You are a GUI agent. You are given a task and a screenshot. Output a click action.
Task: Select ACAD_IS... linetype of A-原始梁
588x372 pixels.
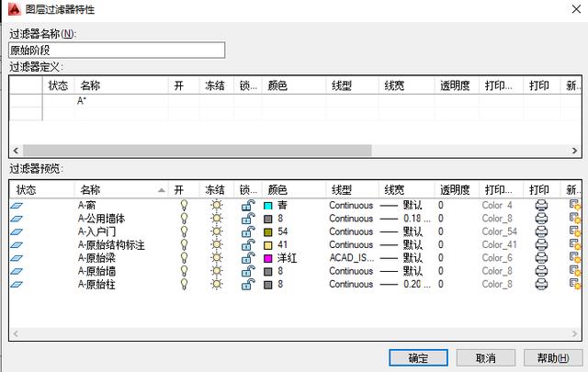351,258
